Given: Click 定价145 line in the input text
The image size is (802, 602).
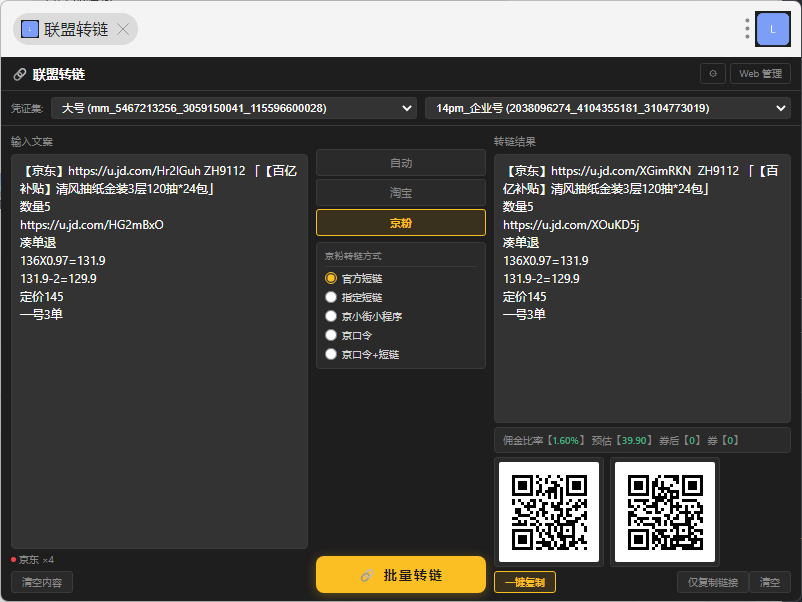Looking at the screenshot, I should pos(41,297).
